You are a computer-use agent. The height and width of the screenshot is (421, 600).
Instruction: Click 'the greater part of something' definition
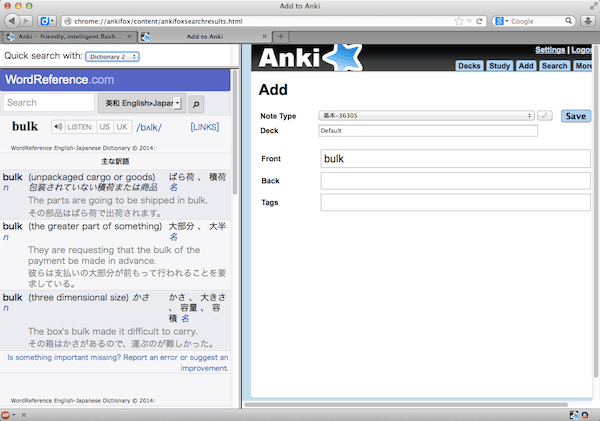click(x=95, y=226)
